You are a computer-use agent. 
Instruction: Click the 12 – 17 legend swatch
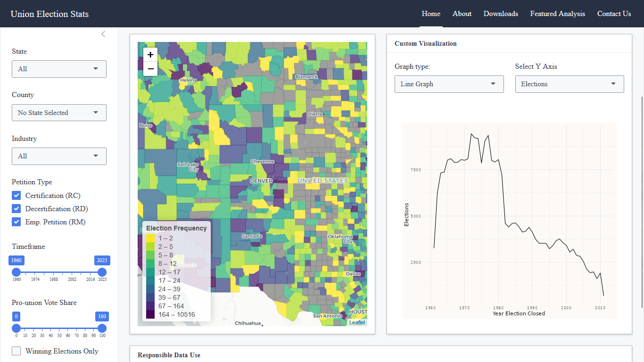150,272
